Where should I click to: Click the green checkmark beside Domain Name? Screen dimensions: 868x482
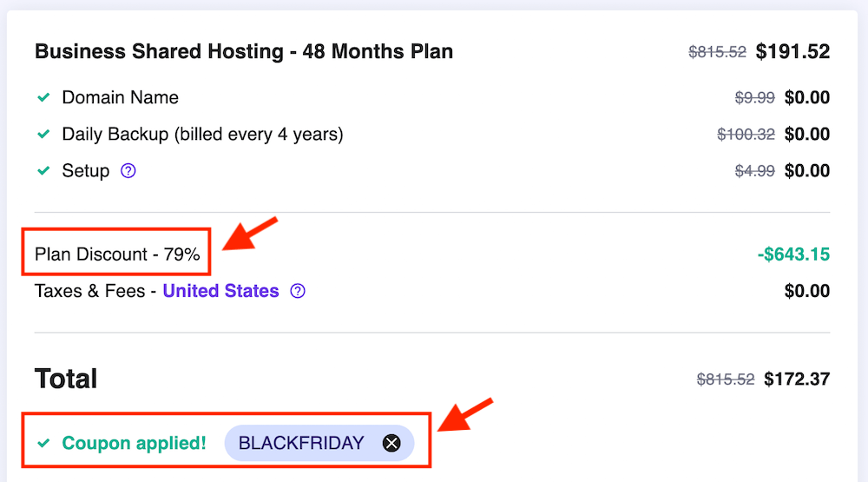(x=43, y=98)
